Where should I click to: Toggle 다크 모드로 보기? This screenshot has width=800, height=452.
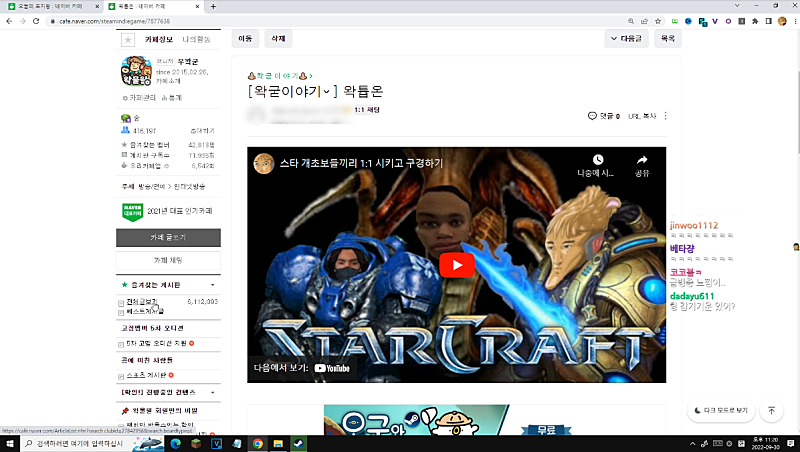pos(721,410)
